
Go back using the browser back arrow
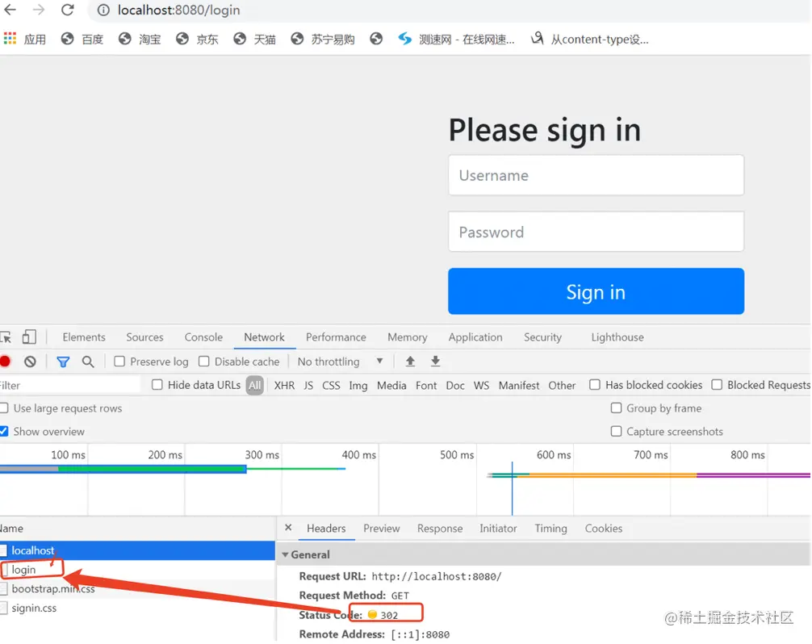10,10
